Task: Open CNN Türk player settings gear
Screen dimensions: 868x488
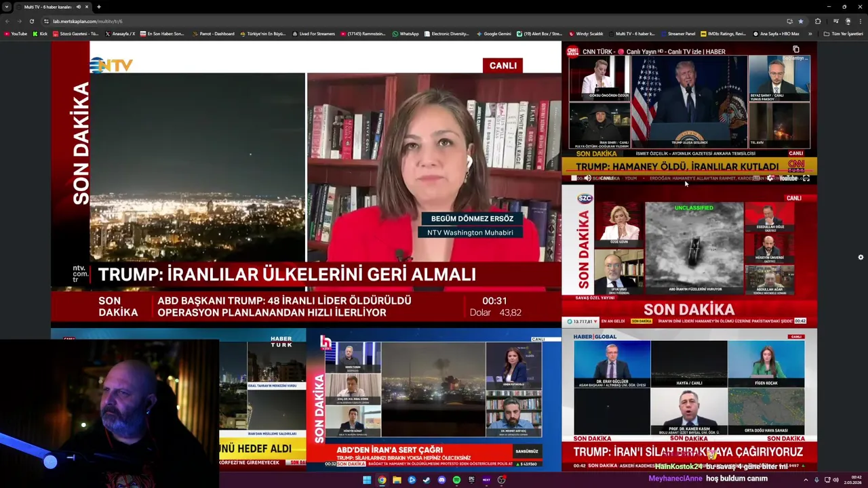Action: coord(770,178)
